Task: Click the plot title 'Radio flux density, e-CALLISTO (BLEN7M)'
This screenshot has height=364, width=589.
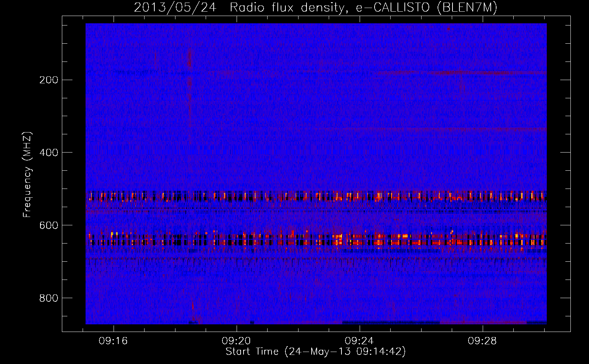Action: (x=363, y=7)
